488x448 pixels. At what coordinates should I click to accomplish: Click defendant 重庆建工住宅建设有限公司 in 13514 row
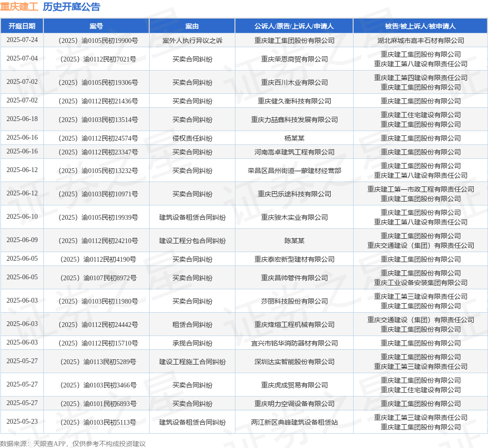tap(421, 115)
